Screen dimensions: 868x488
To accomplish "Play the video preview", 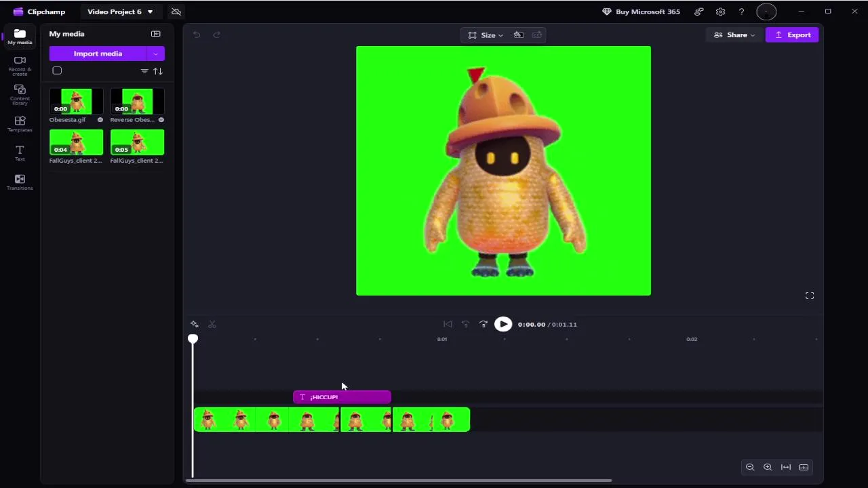I will click(x=503, y=325).
